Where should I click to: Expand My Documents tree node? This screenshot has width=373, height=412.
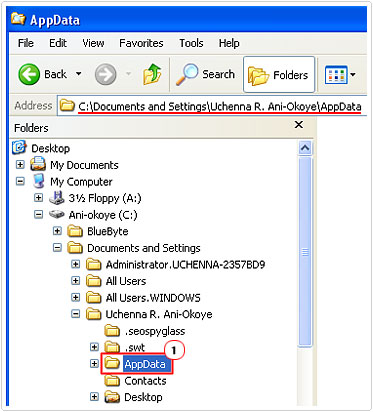[20, 165]
